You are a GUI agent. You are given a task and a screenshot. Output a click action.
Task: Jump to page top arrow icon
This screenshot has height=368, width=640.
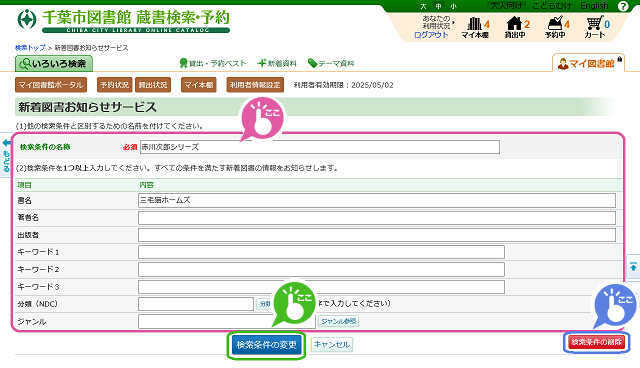pos(633,267)
